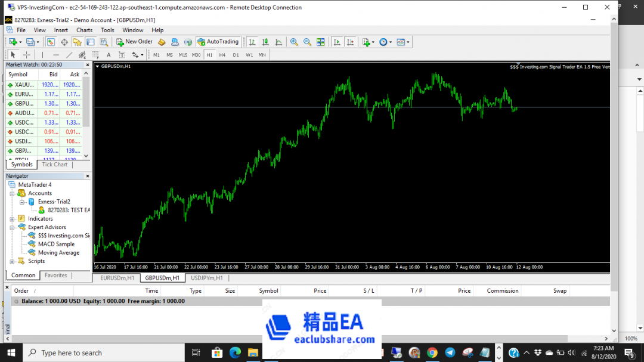Select Moving Average expert advisor
This screenshot has width=644, height=362.
[x=58, y=253]
